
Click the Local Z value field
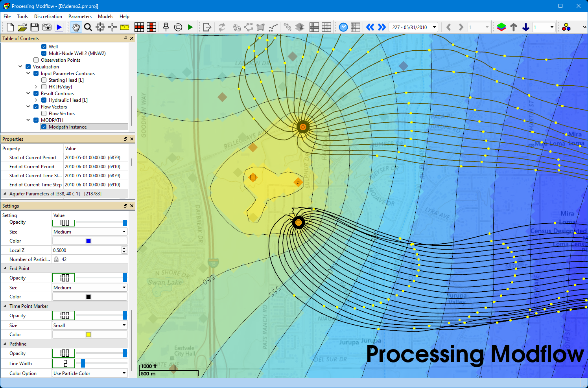pos(87,250)
